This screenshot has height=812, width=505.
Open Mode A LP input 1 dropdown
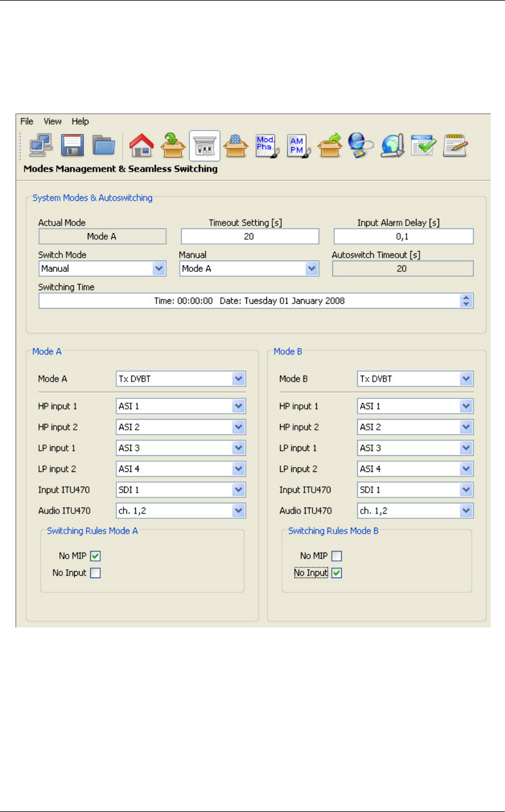click(181, 448)
